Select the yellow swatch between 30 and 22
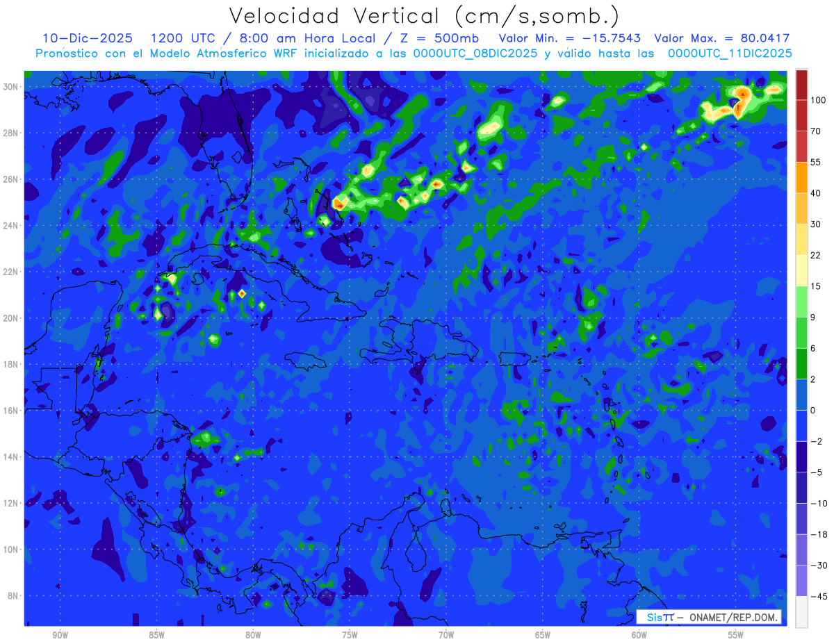Image resolution: width=834 pixels, height=644 pixels. [x=801, y=240]
